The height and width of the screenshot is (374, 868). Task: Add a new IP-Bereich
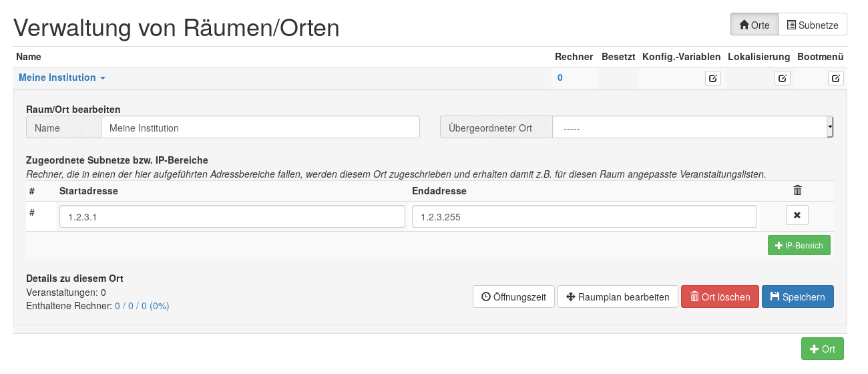pyautogui.click(x=799, y=245)
